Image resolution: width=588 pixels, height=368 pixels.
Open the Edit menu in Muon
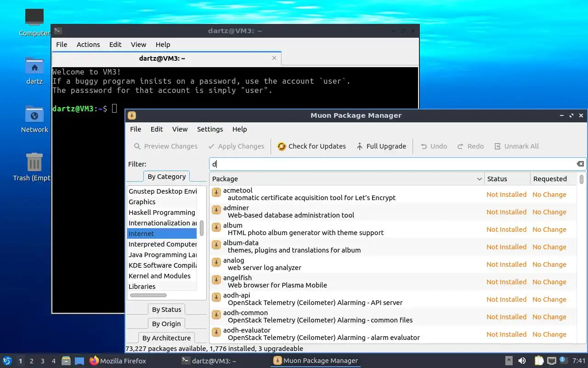[157, 129]
